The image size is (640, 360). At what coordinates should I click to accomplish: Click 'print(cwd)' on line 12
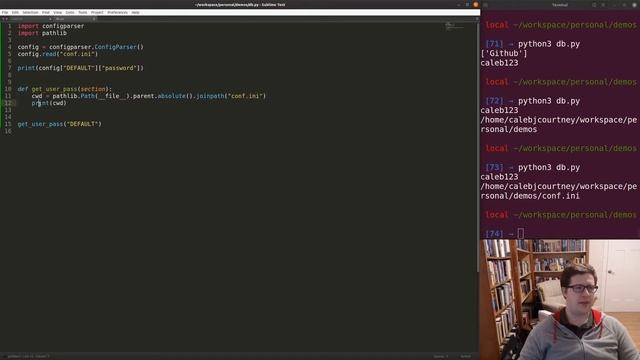[x=49, y=103]
